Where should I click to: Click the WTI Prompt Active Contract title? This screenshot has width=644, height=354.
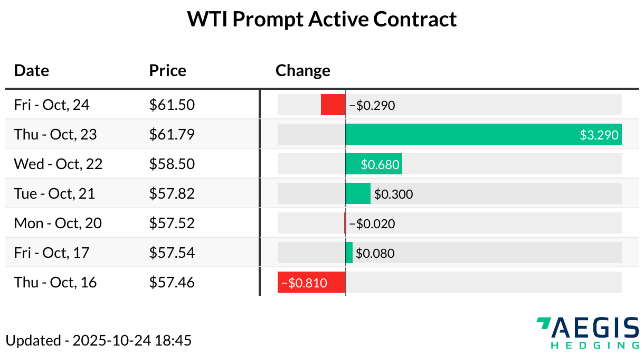tap(322, 20)
